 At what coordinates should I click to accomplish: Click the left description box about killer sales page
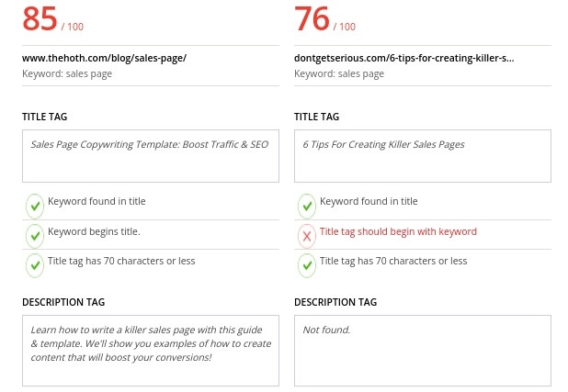point(151,351)
